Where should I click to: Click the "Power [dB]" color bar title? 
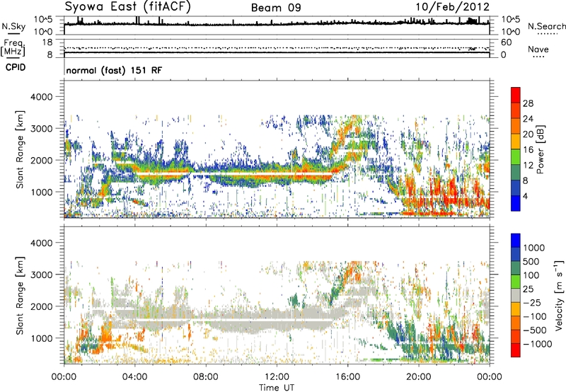pyautogui.click(x=541, y=149)
